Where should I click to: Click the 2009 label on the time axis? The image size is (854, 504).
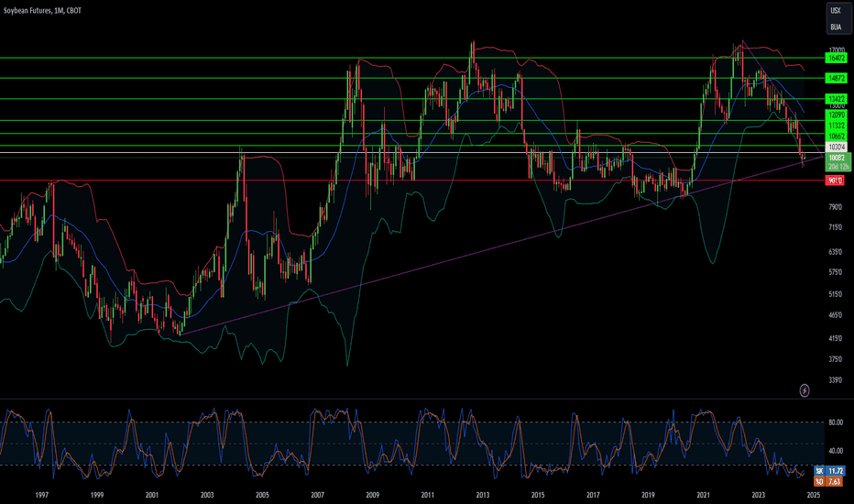coord(373,495)
